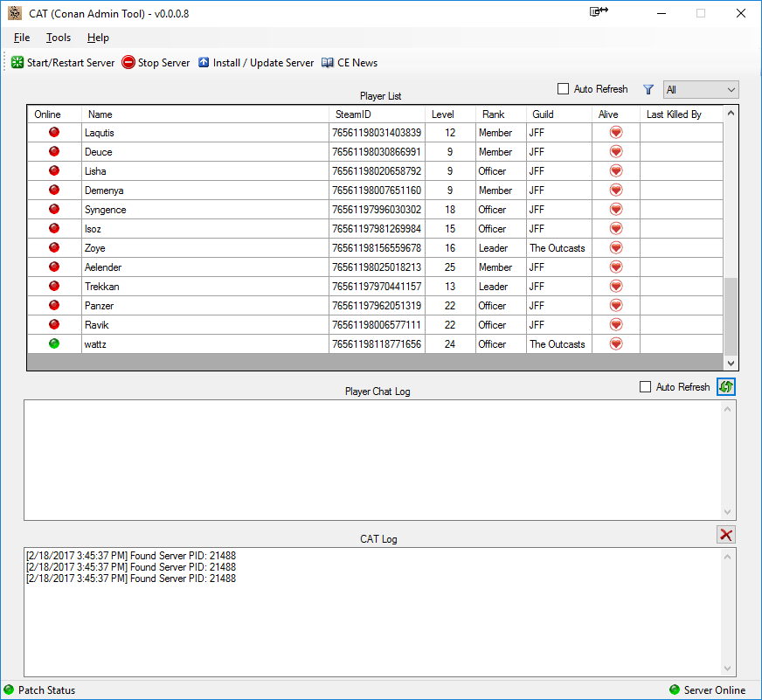Refresh the Player Chat Log via green icon

(x=725, y=386)
